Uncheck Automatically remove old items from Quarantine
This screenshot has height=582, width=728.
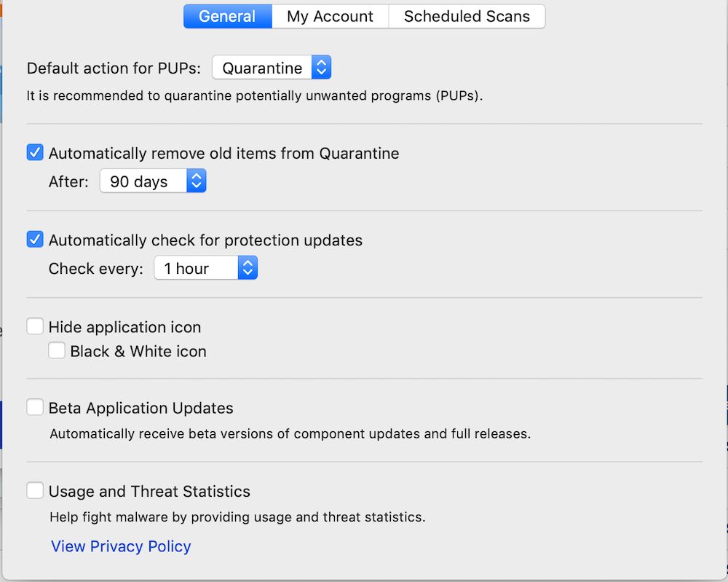[x=35, y=152]
